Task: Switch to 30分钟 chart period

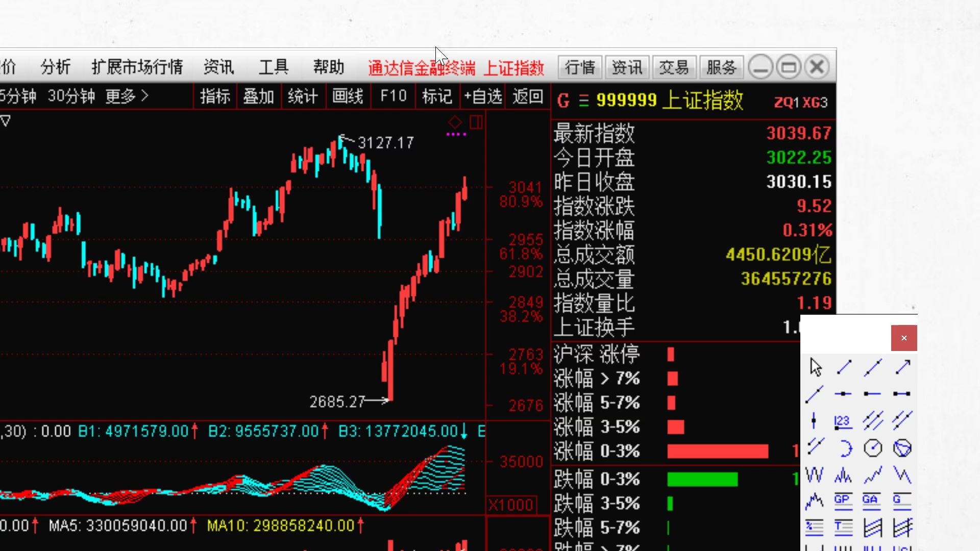Action: point(71,96)
